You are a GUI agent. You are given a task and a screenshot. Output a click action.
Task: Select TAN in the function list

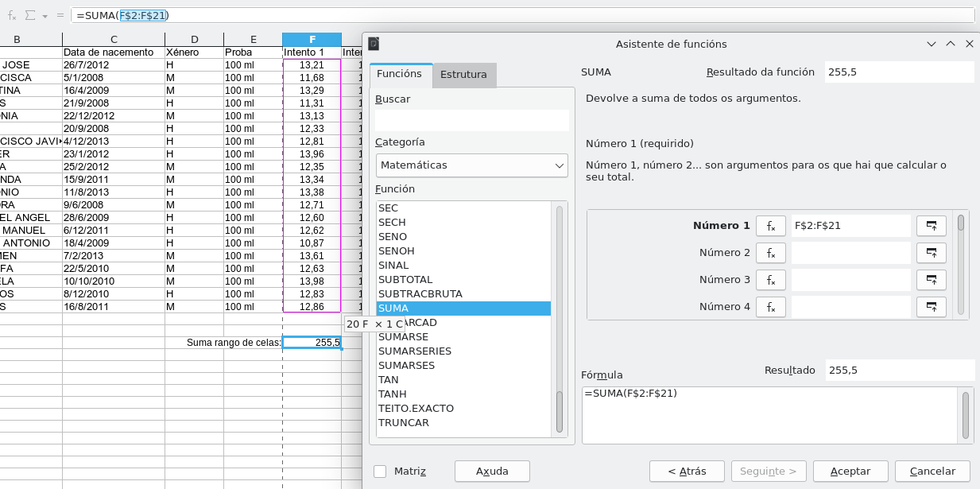click(x=463, y=380)
